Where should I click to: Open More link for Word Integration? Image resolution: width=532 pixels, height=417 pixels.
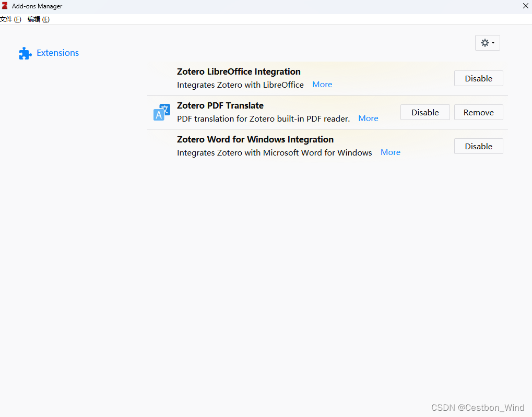coord(390,152)
